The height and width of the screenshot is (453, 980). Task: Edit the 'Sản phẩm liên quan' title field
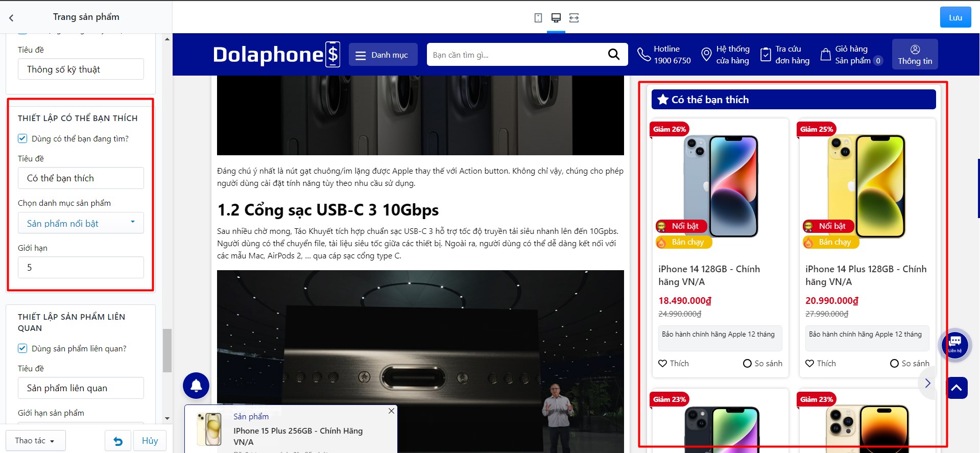tap(81, 388)
